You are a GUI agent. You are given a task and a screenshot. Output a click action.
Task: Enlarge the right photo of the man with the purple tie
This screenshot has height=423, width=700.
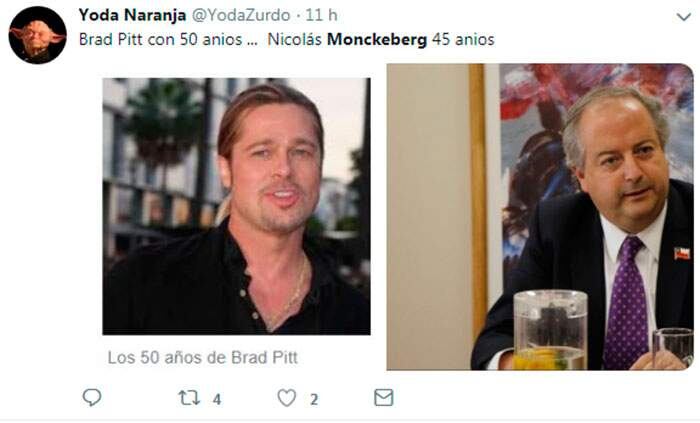tap(540, 217)
